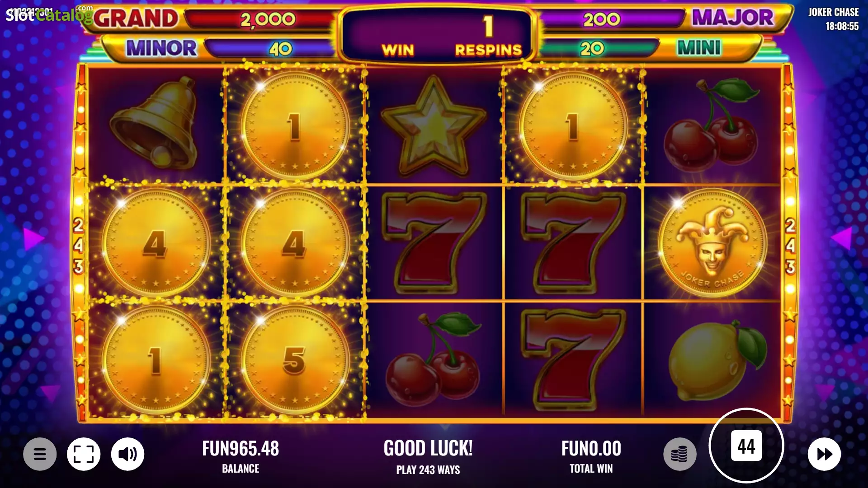Click the SlotCatalog logo link
Screen dimensions: 868x488
(49, 14)
